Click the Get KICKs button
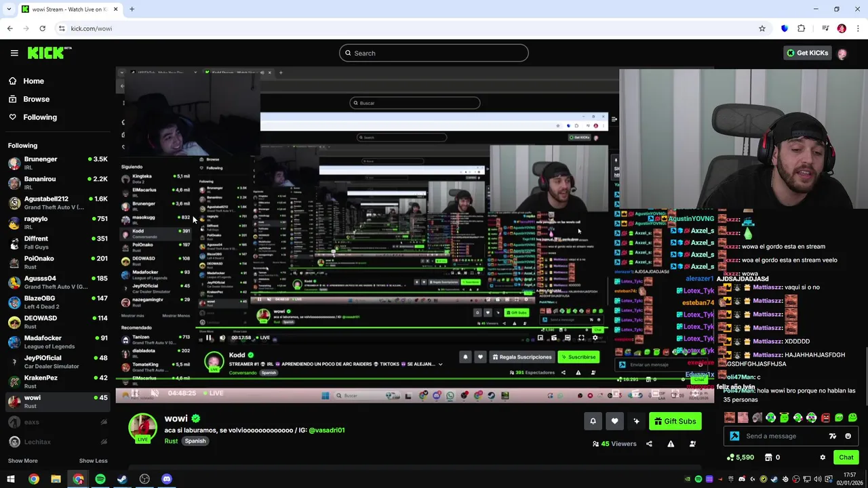This screenshot has height=488, width=868. click(x=807, y=53)
